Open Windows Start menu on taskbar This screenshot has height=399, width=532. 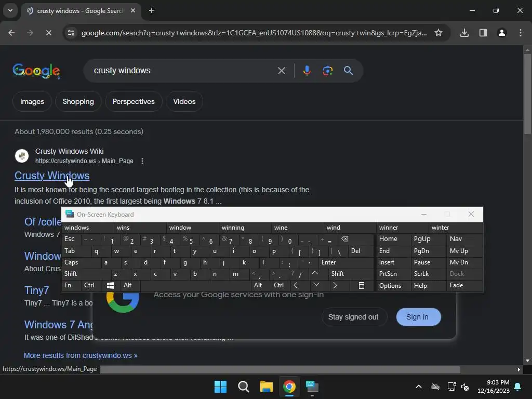click(220, 387)
